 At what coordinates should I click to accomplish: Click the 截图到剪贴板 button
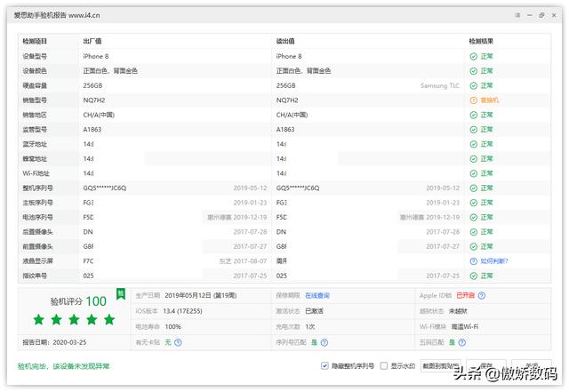tap(441, 366)
